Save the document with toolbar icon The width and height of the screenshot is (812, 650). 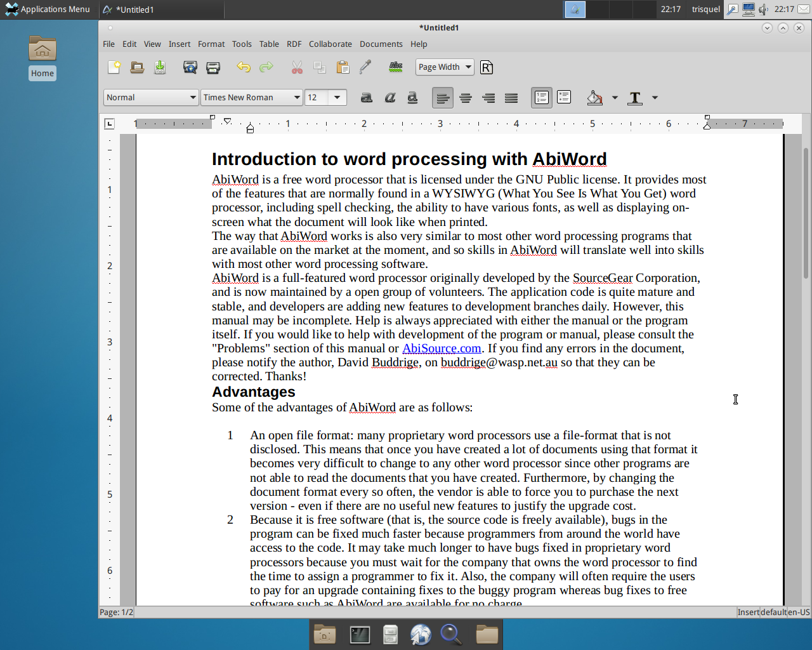click(160, 67)
